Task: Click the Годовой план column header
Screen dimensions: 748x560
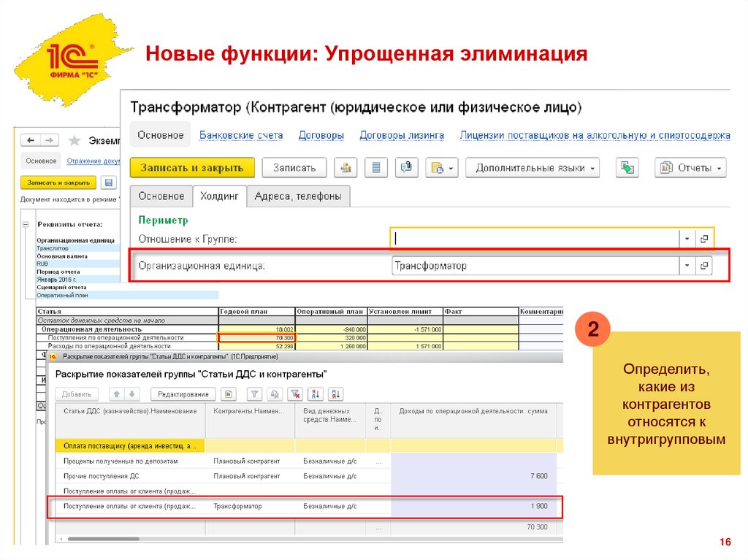Action: coord(256,312)
